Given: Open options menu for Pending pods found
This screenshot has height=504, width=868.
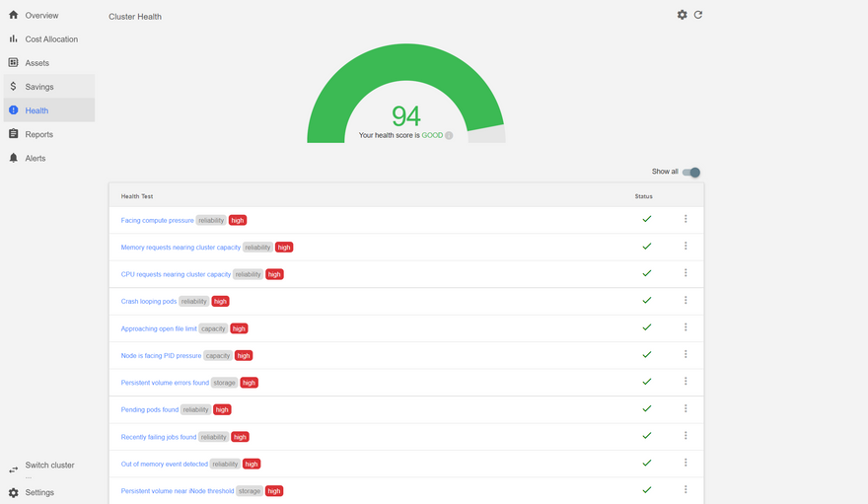Looking at the screenshot, I should tap(686, 409).
